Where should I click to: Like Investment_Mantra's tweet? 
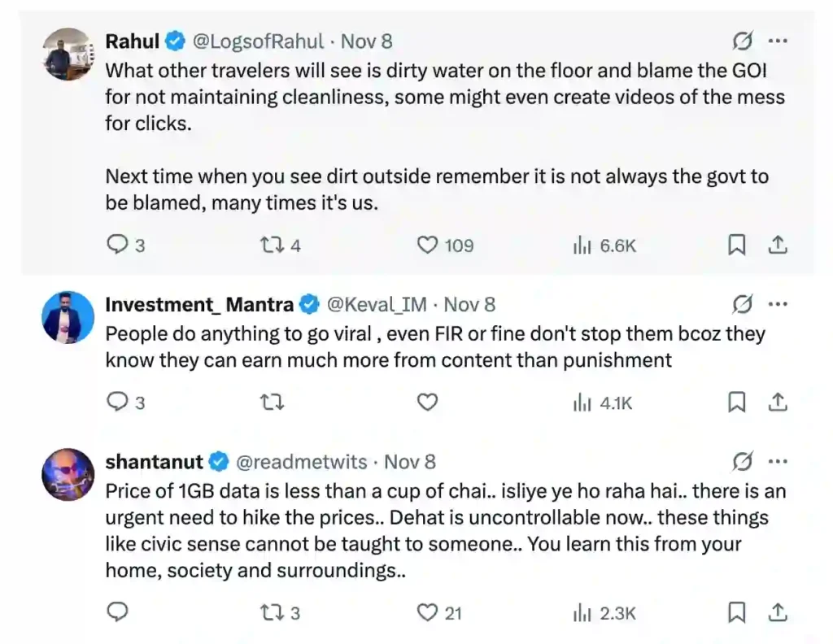point(427,402)
